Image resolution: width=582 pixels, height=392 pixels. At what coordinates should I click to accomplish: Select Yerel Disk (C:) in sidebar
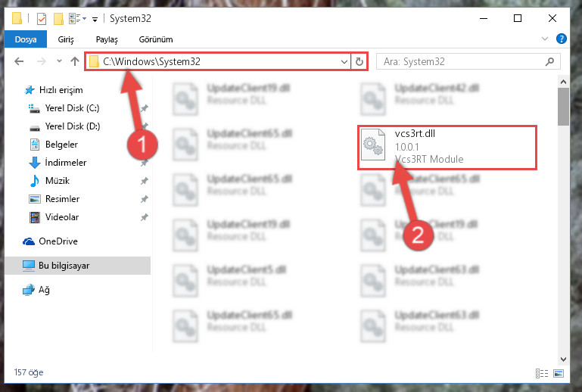[72, 108]
